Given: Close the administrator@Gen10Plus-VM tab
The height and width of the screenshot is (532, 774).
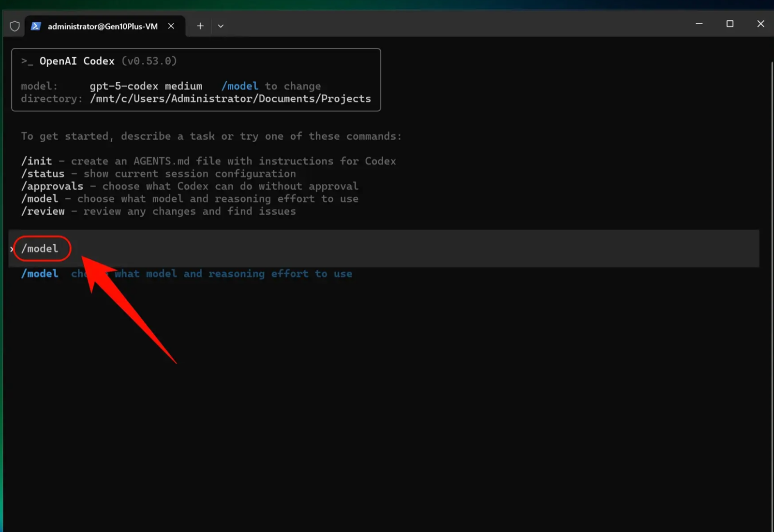Looking at the screenshot, I should pyautogui.click(x=171, y=26).
